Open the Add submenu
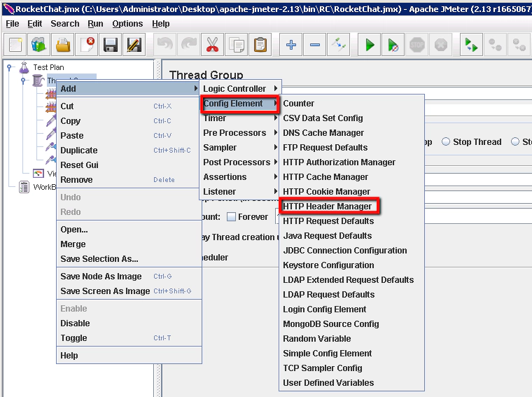The width and height of the screenshot is (532, 397). pos(129,88)
